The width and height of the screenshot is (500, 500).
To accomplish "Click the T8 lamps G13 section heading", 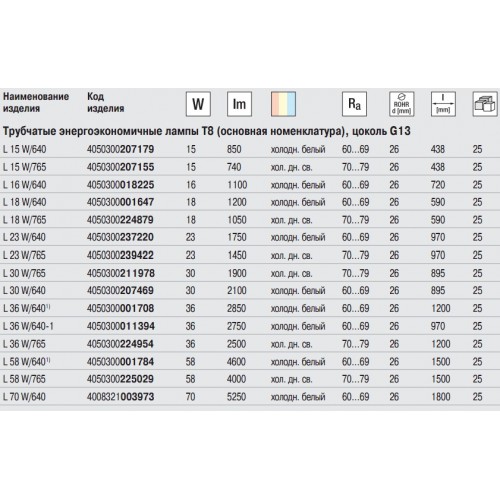I will click(207, 131).
